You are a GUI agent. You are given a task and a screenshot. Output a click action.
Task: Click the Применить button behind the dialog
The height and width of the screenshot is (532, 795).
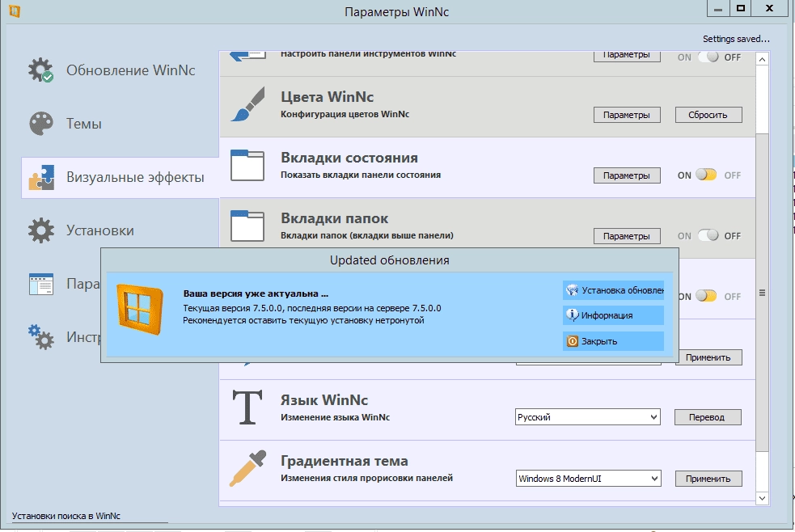tap(708, 357)
